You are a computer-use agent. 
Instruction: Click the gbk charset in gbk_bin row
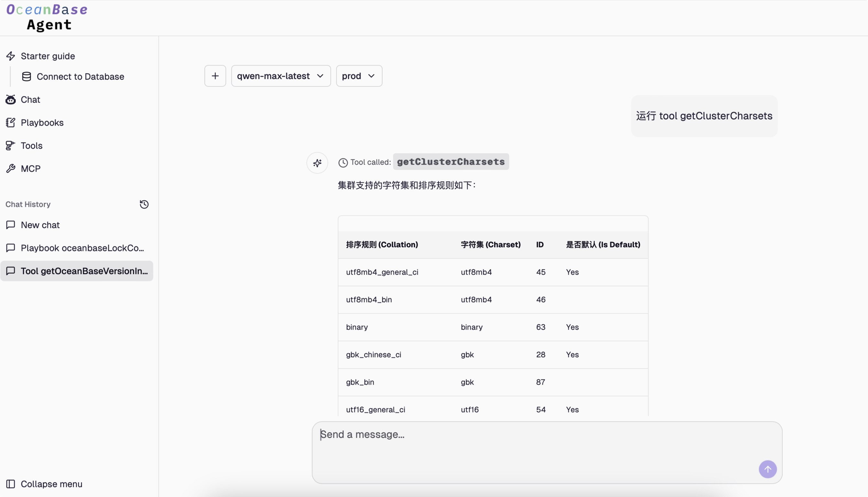coord(467,382)
